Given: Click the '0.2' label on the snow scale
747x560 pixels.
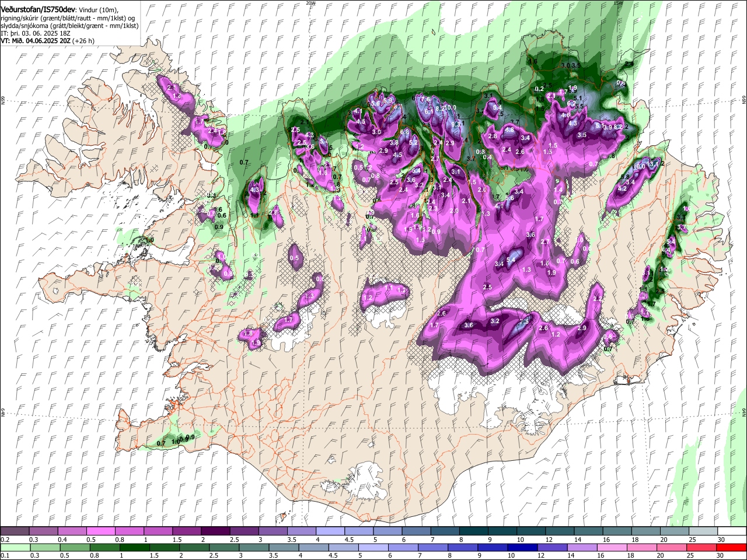Looking at the screenshot, I should coord(5,540).
